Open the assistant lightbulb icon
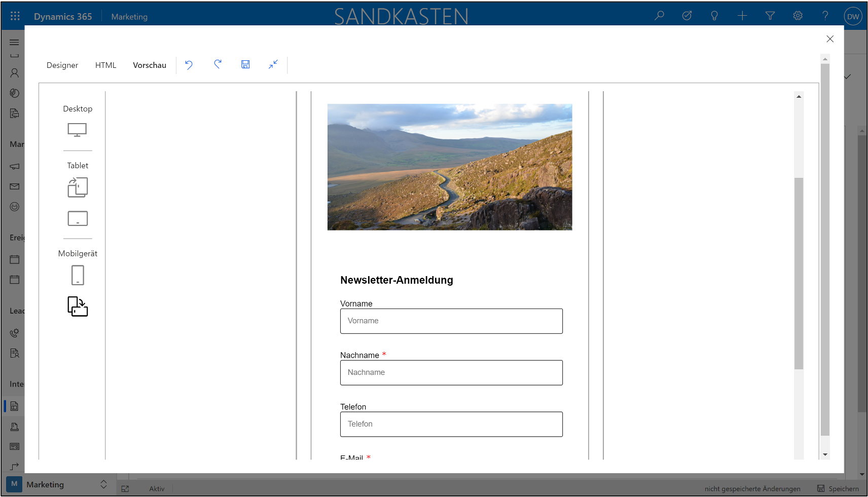 click(714, 16)
